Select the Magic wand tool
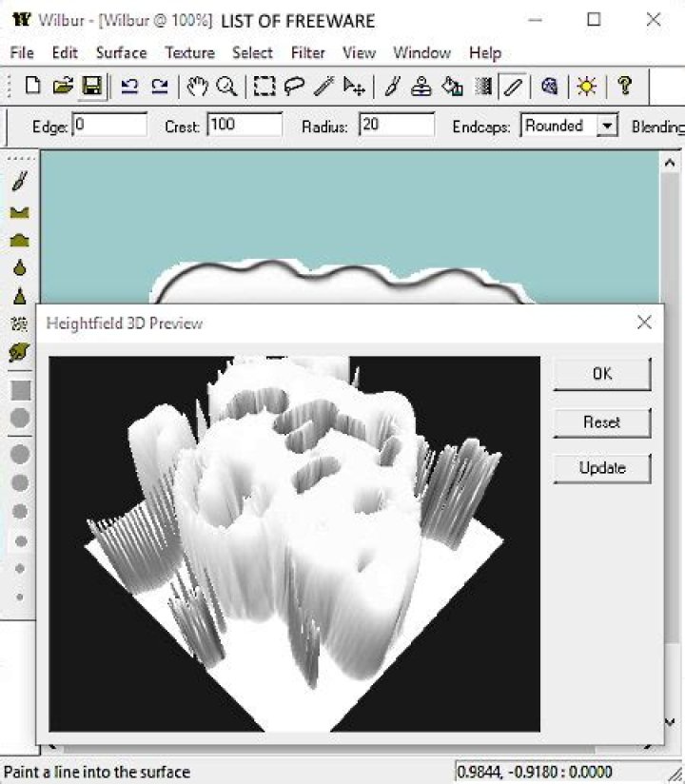 (323, 87)
